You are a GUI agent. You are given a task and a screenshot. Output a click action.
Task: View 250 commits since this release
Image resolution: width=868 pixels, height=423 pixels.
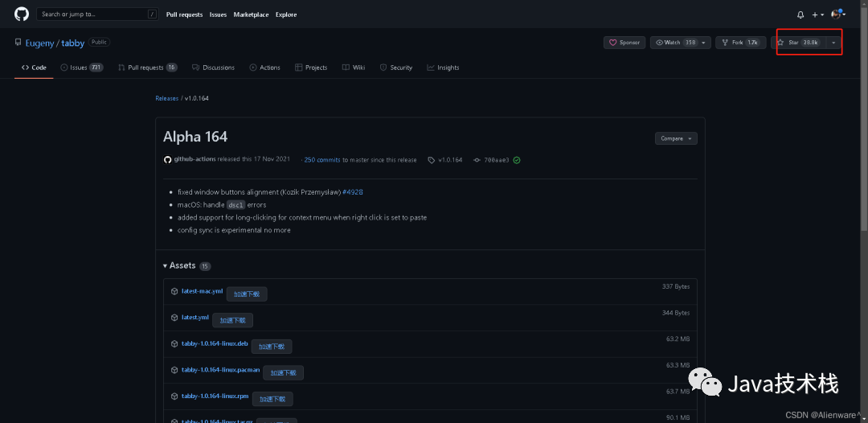[322, 159]
